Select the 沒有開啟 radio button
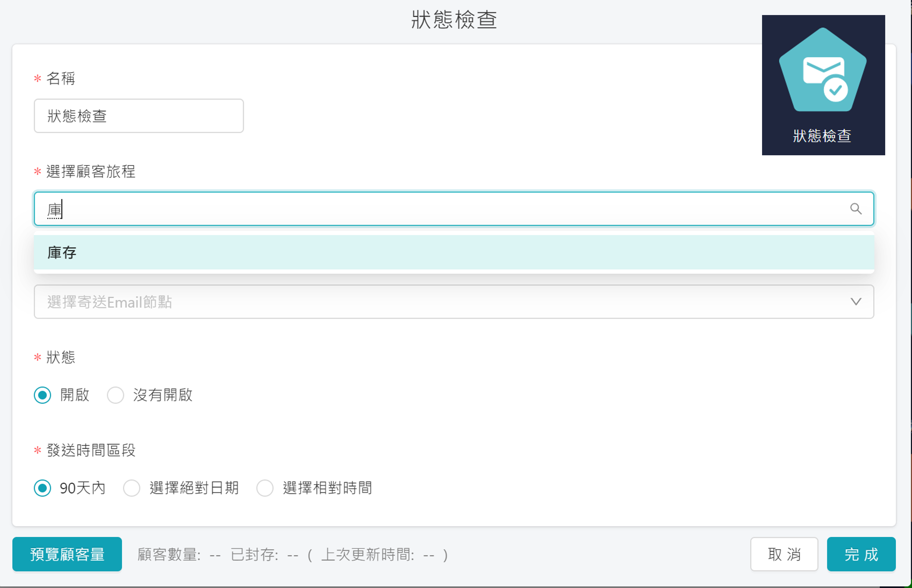This screenshot has width=912, height=588. point(116,395)
